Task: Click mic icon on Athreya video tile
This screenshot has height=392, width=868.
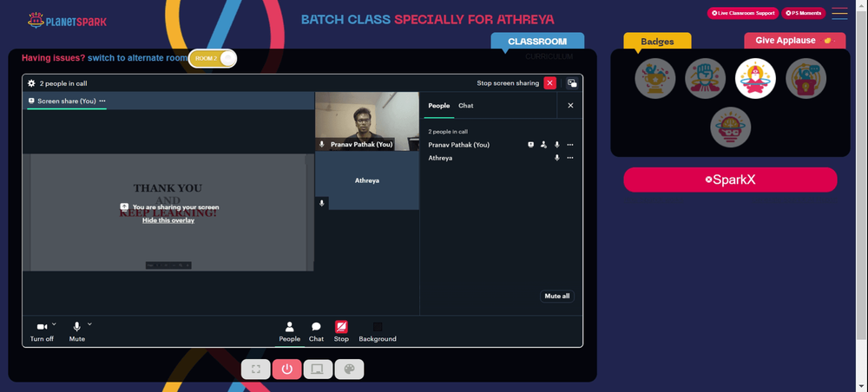Action: pyautogui.click(x=322, y=204)
